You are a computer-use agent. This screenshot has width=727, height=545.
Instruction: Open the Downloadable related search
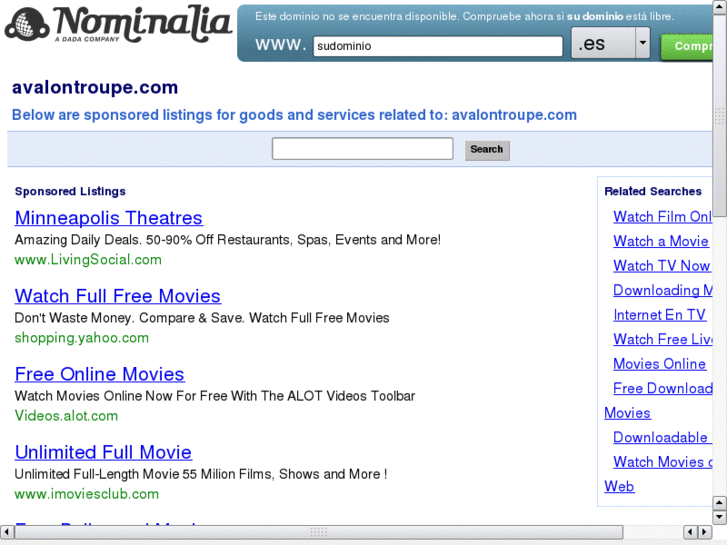[663, 437]
